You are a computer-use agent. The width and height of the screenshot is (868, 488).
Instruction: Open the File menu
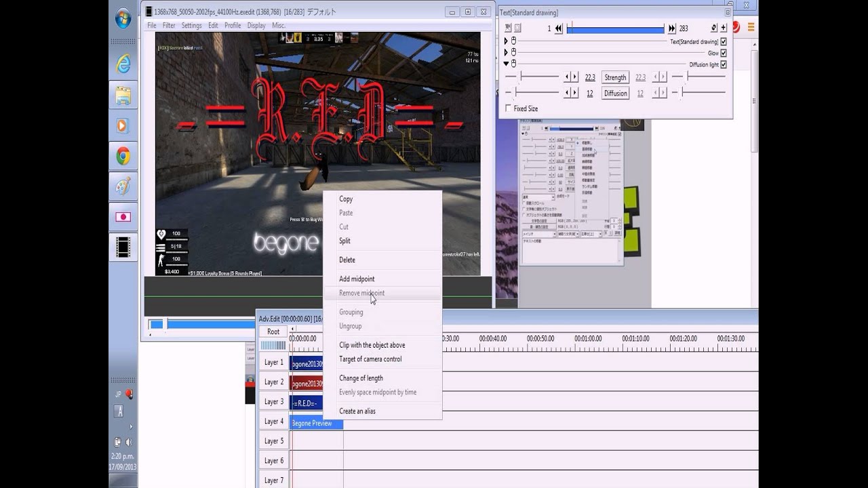coord(152,25)
